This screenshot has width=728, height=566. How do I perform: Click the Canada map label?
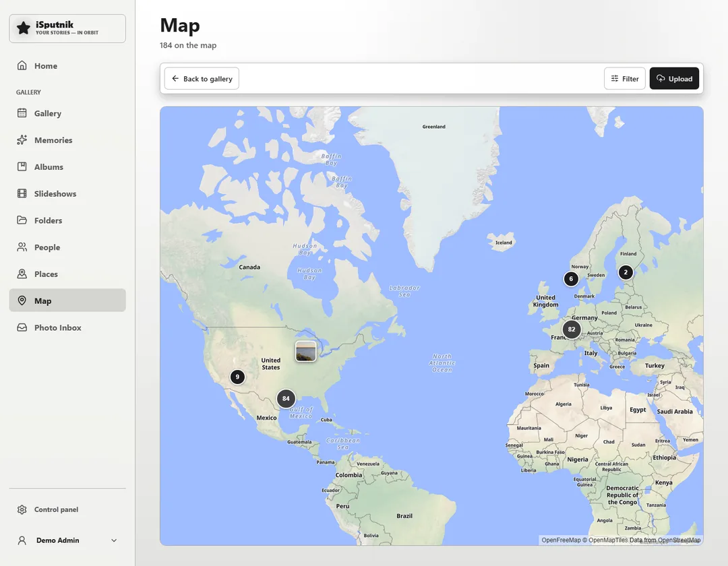(x=249, y=268)
